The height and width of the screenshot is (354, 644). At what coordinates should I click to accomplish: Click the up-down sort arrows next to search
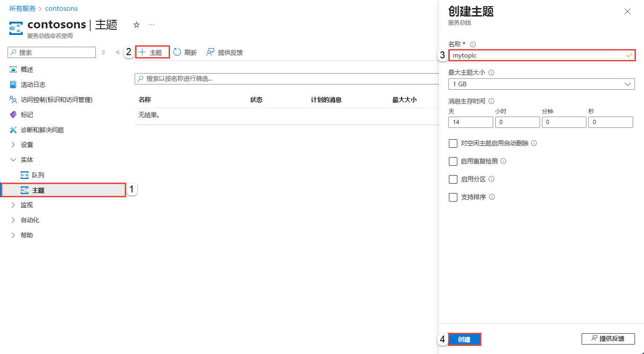[x=103, y=52]
